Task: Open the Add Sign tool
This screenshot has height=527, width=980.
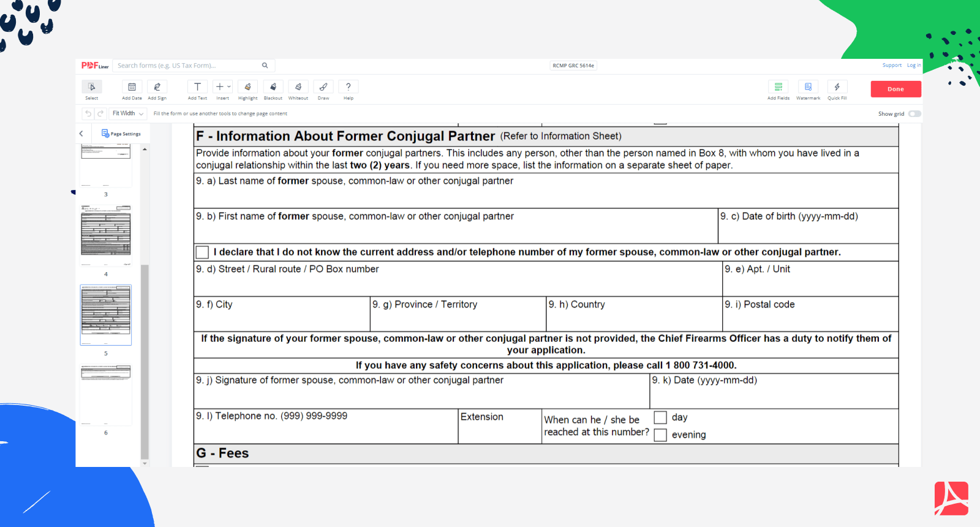Action: click(157, 87)
